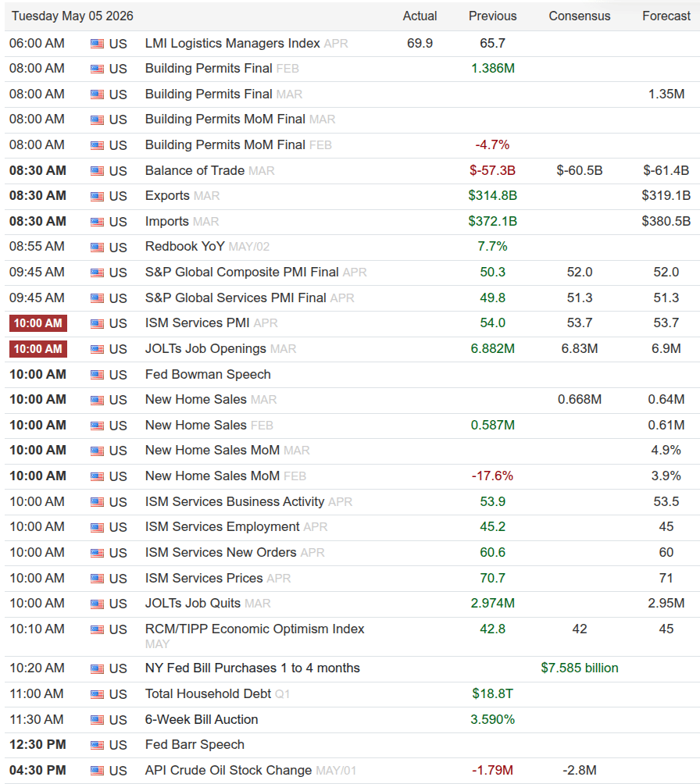Open S&P Global Composite PMI Final
The image size is (700, 784).
[241, 272]
